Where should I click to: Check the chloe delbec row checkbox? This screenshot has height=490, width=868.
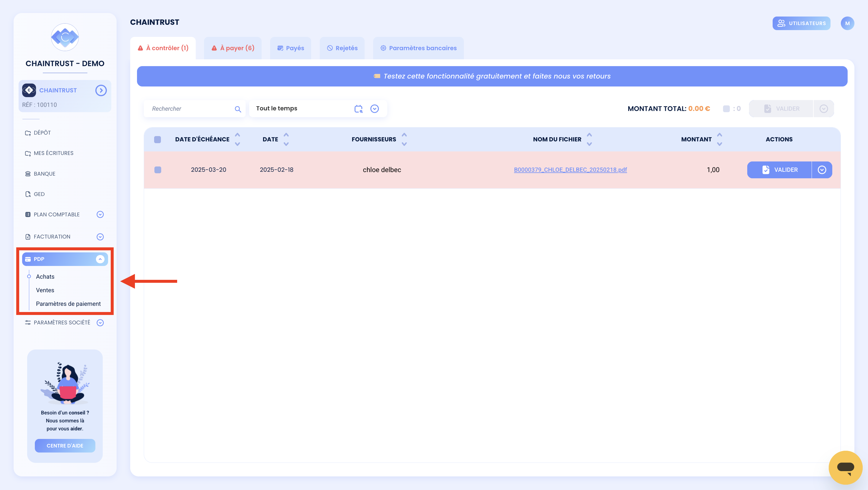158,170
